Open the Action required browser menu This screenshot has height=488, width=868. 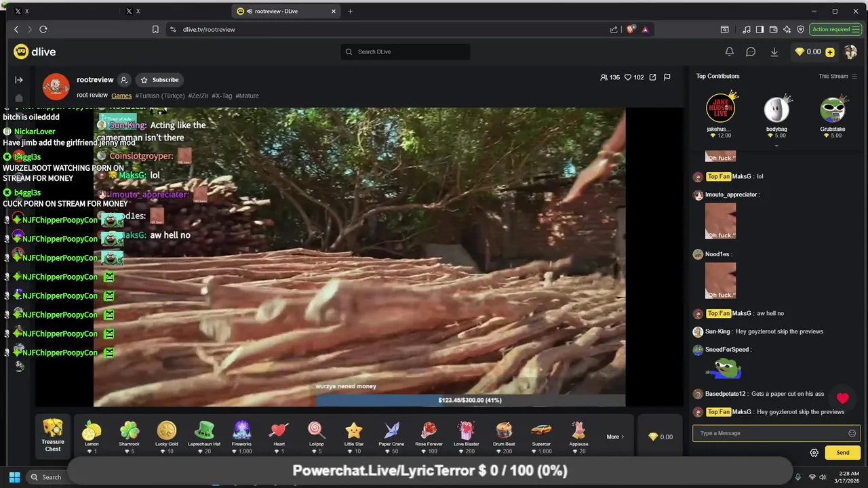tap(835, 29)
